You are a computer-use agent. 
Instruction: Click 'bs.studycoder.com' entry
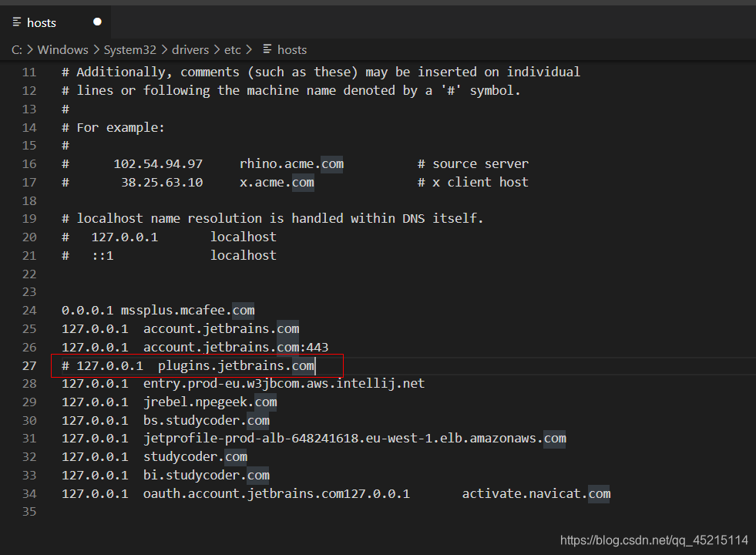[207, 420]
